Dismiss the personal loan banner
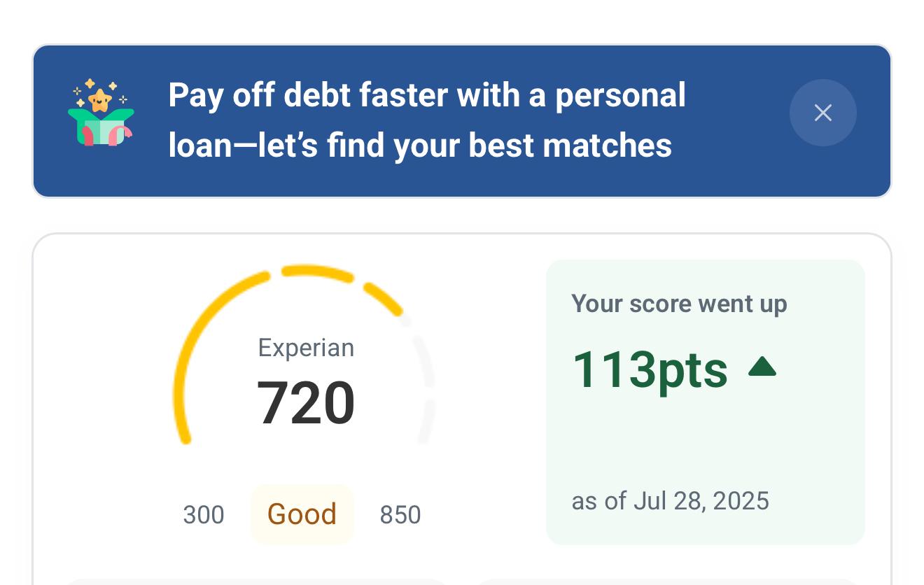This screenshot has height=585, width=924. click(x=822, y=113)
